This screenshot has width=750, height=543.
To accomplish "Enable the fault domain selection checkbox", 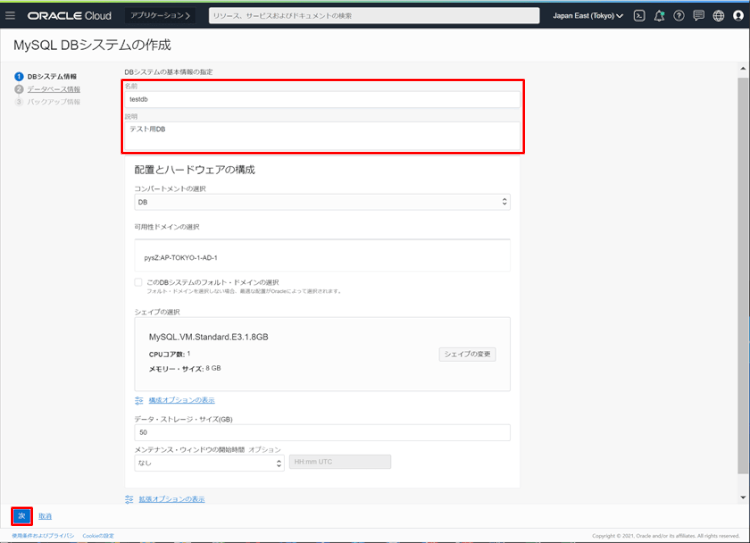I will click(x=139, y=283).
